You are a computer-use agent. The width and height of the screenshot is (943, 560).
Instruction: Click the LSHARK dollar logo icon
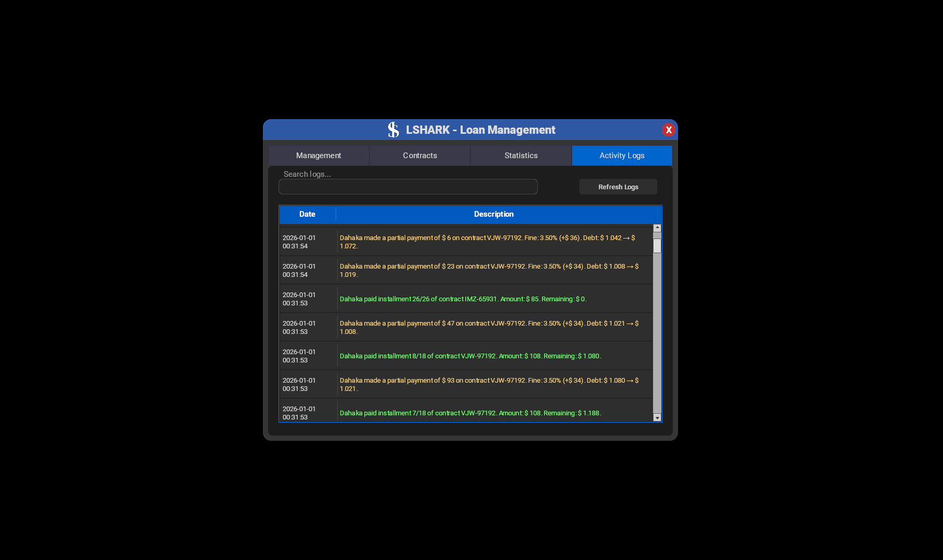tap(394, 130)
